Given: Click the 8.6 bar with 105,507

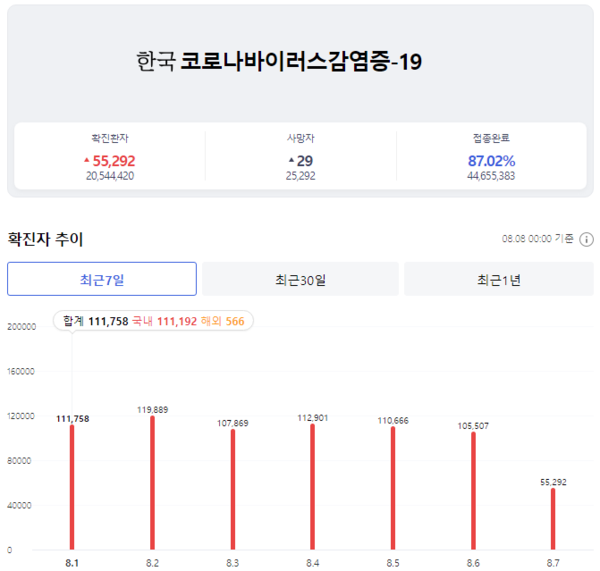Looking at the screenshot, I should click(473, 491).
